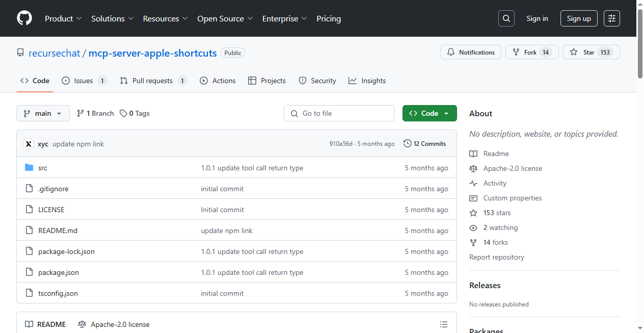644x333 pixels.
Task: Open 0 Tags link
Action: pos(135,113)
